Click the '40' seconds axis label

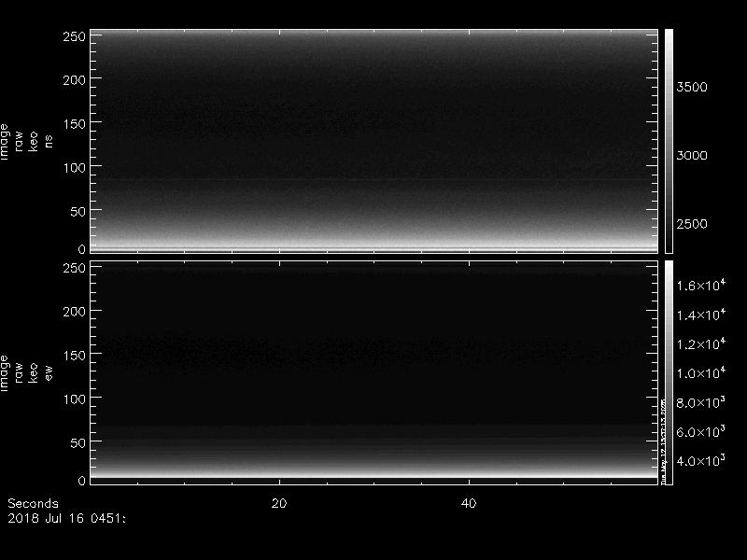469,503
